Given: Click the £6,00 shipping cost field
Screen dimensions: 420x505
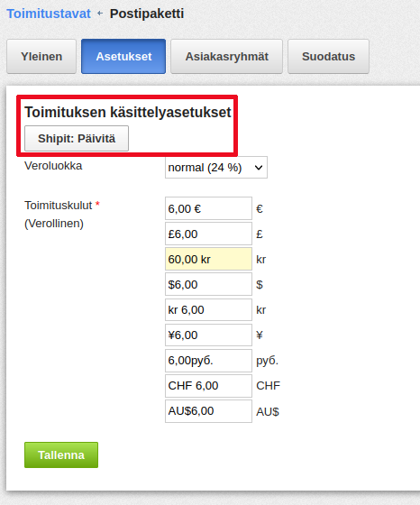Looking at the screenshot, I should pos(208,234).
